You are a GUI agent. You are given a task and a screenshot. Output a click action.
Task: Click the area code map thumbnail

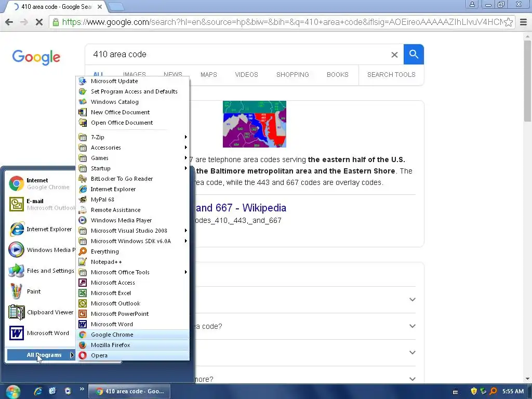[x=255, y=124]
